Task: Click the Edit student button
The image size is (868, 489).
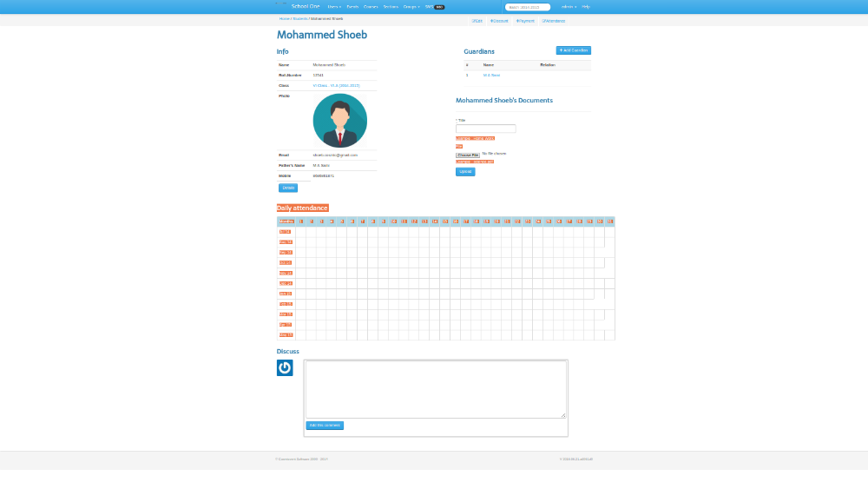Action: tap(477, 21)
